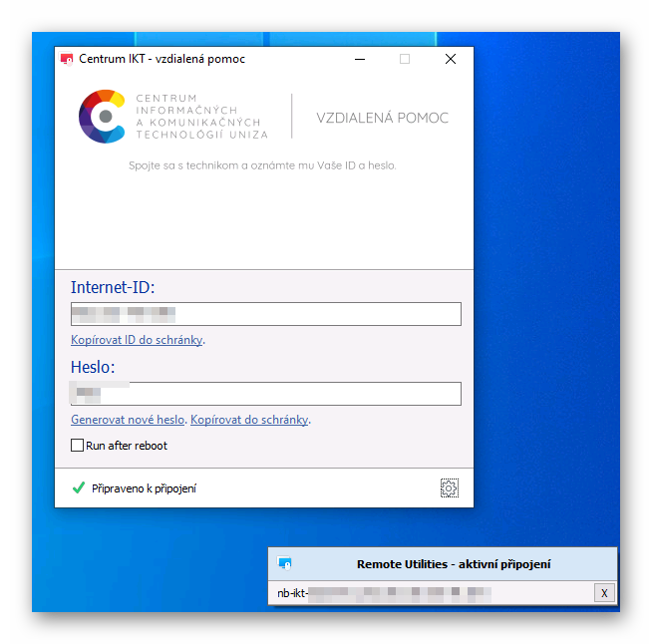
Task: Click the Připraveno k připojení status text
Action: click(x=145, y=488)
